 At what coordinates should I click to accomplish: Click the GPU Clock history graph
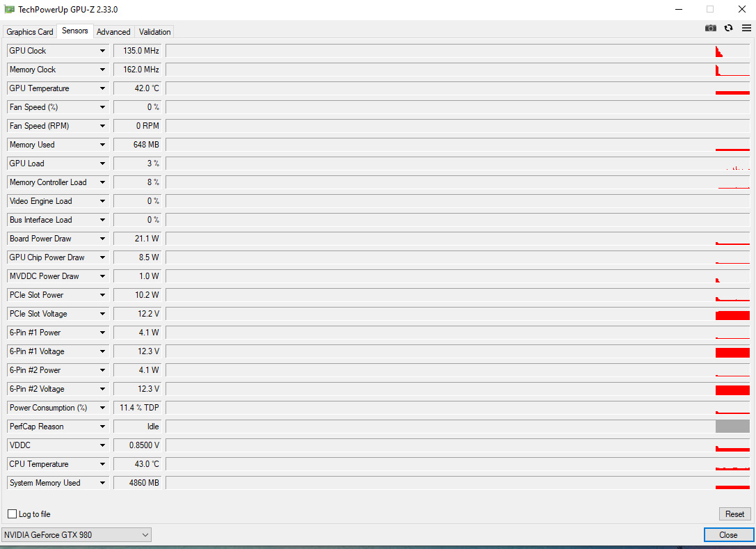(x=458, y=51)
